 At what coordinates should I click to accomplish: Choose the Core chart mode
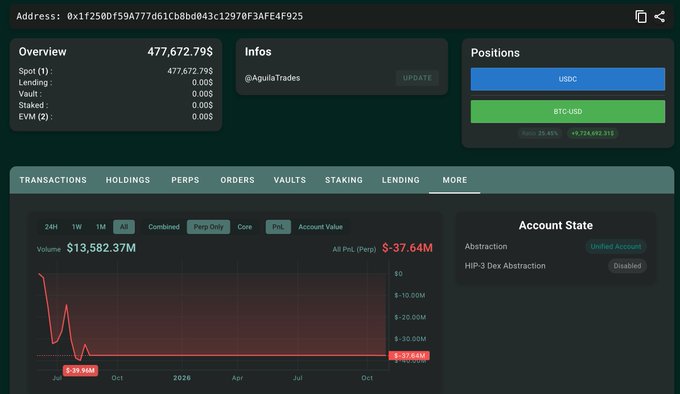(245, 227)
